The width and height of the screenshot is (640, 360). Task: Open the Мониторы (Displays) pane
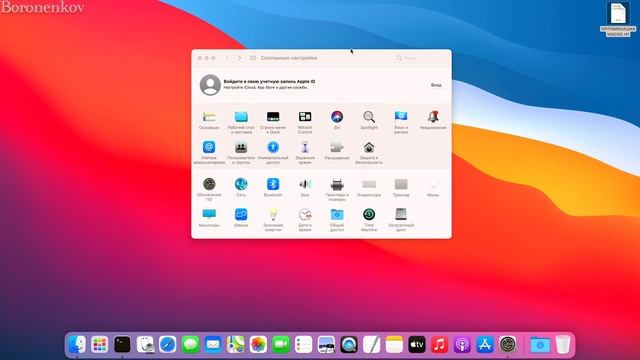pos(209,215)
